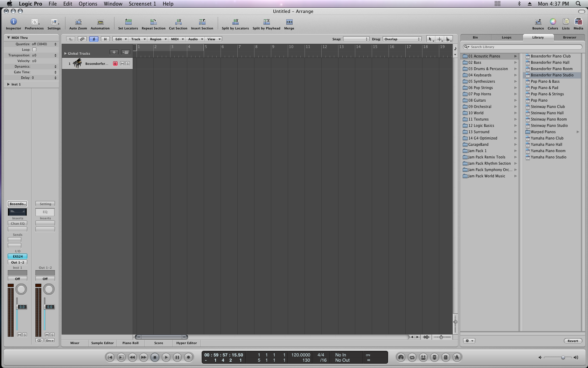Click the Automation toolbar icon

[100, 24]
